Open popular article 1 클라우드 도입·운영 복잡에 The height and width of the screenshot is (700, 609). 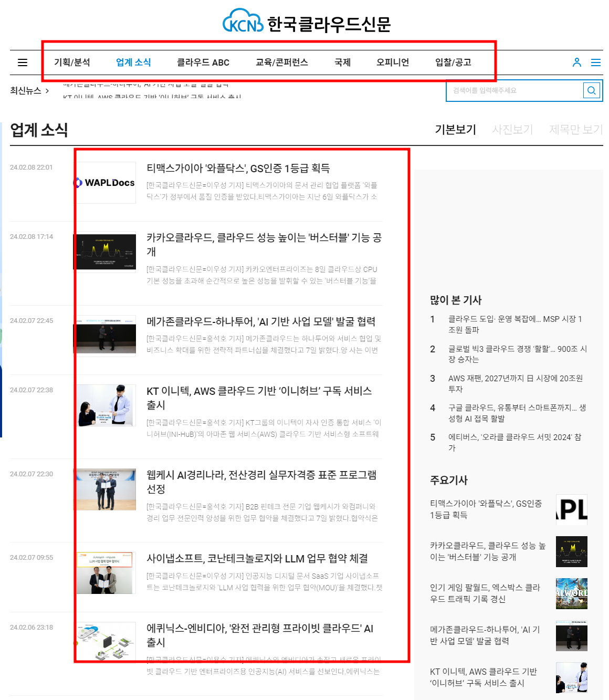click(x=514, y=325)
